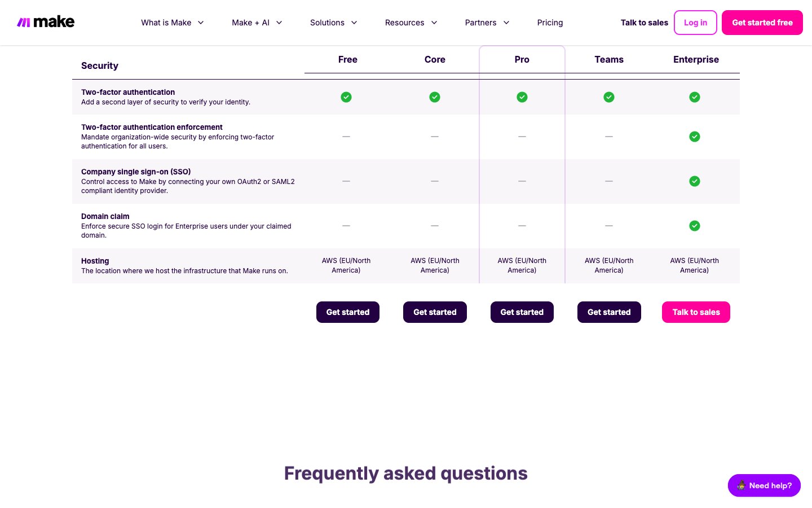Click Teams plan two-factor authentication checkmark
812x508 pixels.
609,97
